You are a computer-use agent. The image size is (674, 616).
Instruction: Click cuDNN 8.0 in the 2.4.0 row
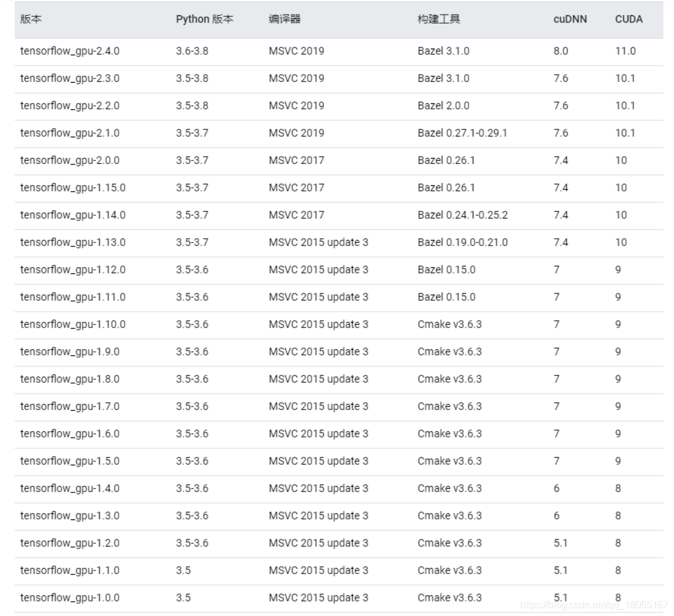[x=560, y=51]
